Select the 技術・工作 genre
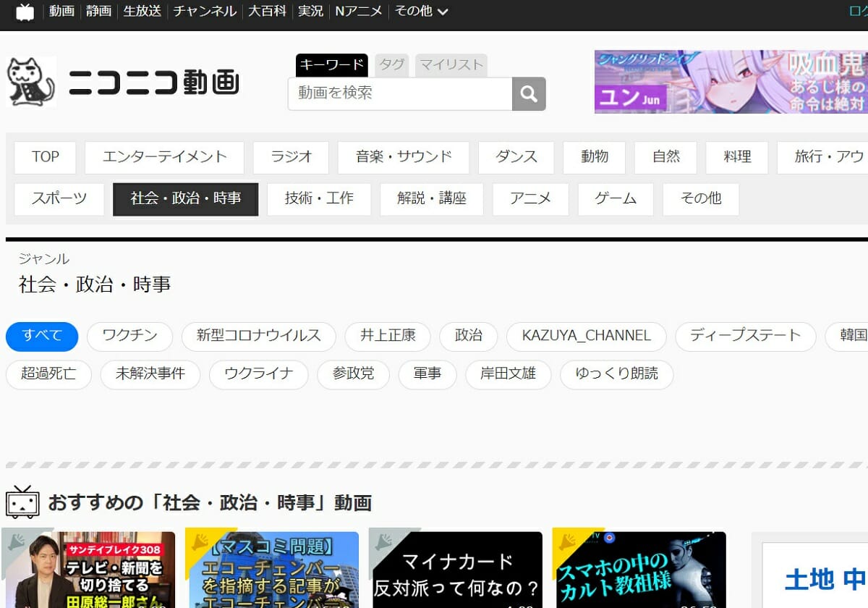Screen dimensions: 868x608 pyautogui.click(x=319, y=199)
